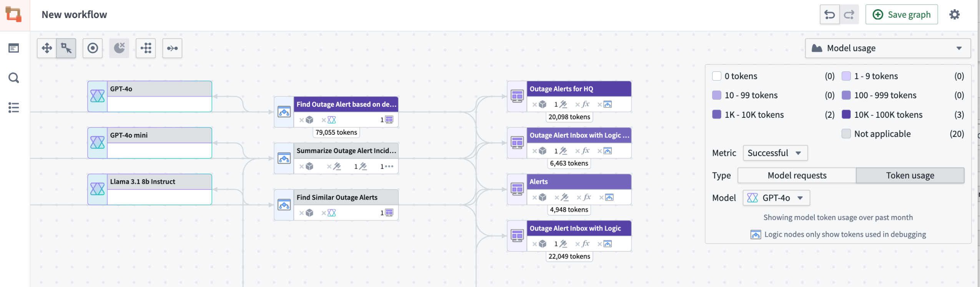Select the connection routing tool
The height and width of the screenshot is (287, 980).
pos(172,48)
